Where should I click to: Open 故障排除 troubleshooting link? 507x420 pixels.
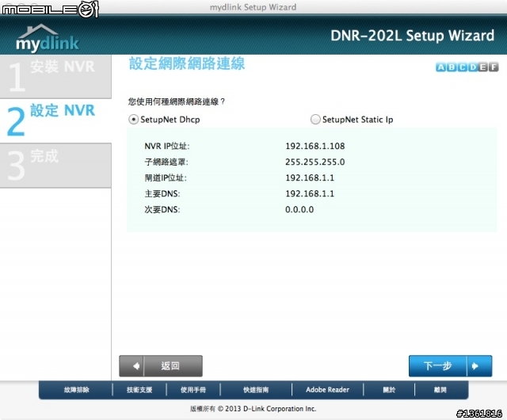(x=76, y=390)
